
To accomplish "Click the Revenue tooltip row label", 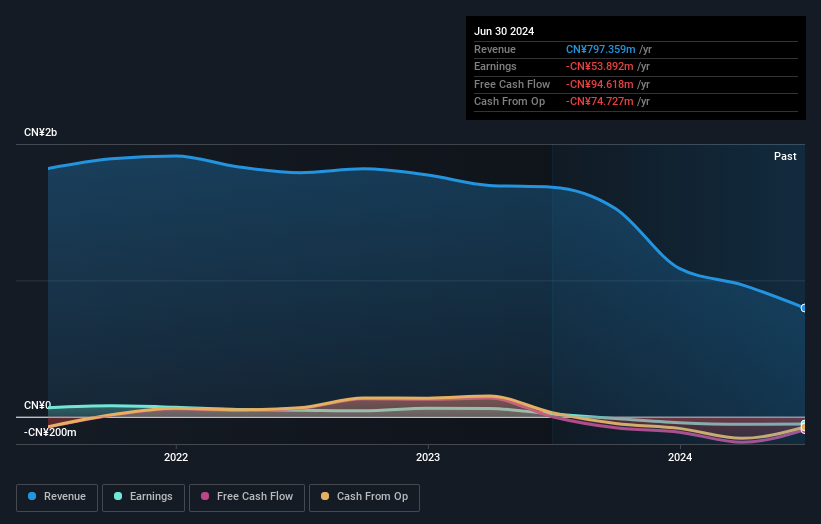I will (x=495, y=49).
